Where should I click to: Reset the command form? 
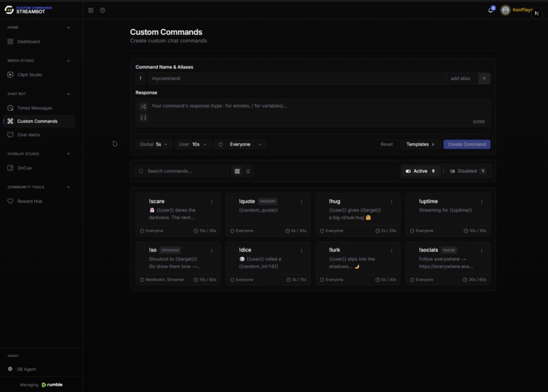pos(387,144)
